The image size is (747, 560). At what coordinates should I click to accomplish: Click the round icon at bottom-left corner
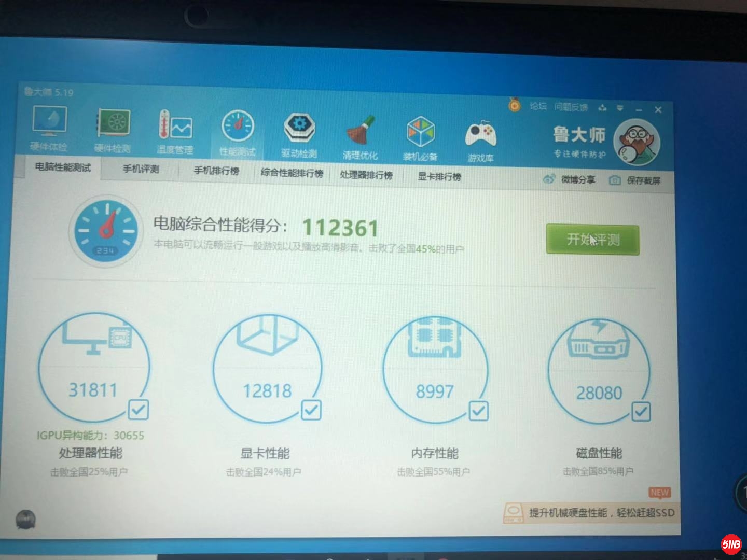pyautogui.click(x=26, y=520)
